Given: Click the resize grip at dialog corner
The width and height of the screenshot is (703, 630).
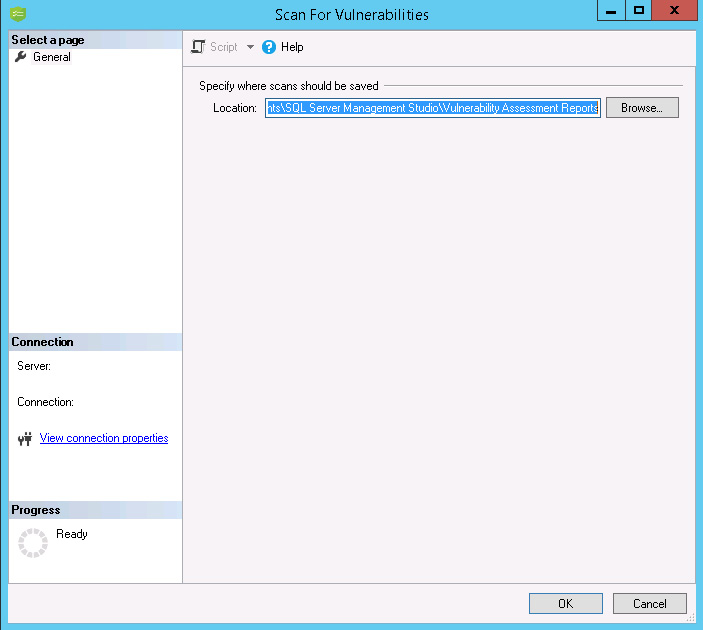Looking at the screenshot, I should tap(690, 618).
